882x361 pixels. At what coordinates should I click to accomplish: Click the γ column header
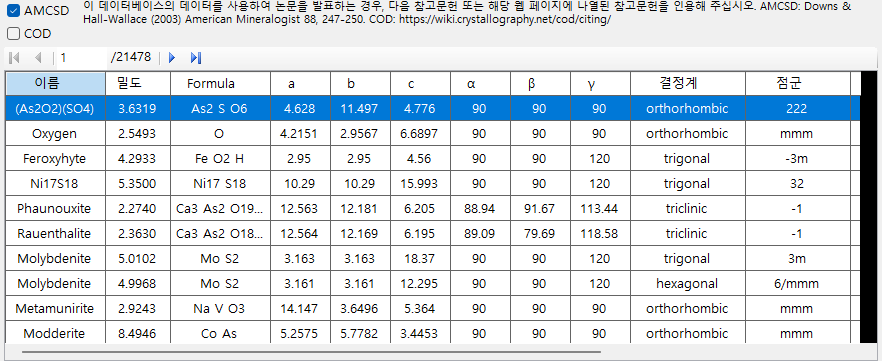tap(601, 84)
